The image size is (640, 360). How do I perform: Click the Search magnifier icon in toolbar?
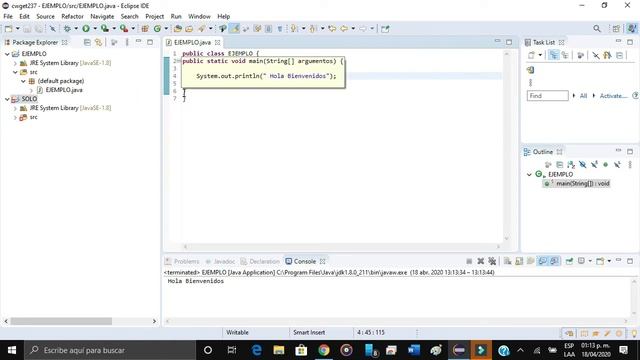597,29
